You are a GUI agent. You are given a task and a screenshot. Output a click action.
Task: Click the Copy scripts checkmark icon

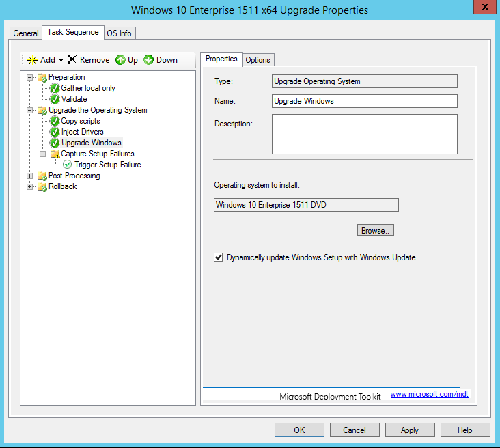[55, 121]
